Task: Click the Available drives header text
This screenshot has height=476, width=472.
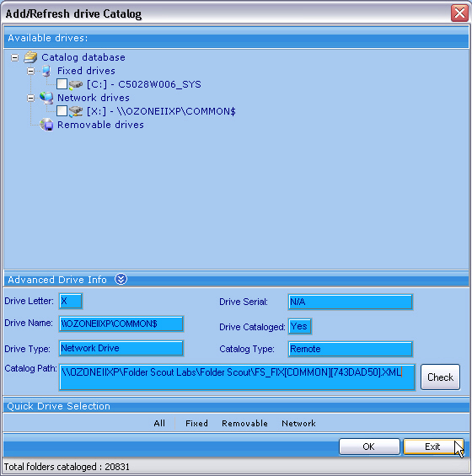Action: click(x=48, y=38)
